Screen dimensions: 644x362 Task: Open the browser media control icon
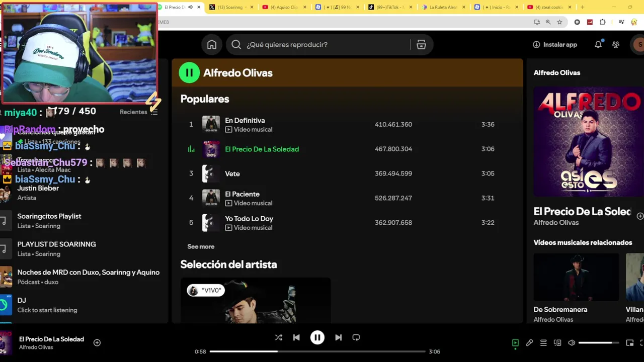click(621, 22)
